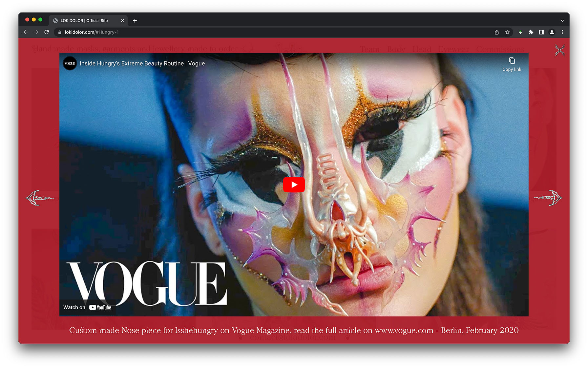Screen dimensions: 588x368
Task: Go to next slide with right arrow
Action: point(548,198)
